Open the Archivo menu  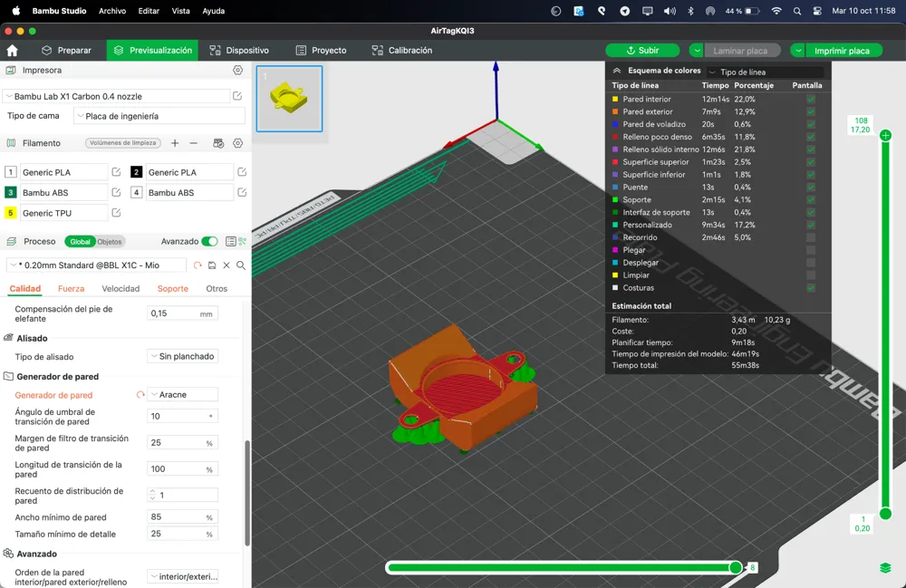pos(112,11)
